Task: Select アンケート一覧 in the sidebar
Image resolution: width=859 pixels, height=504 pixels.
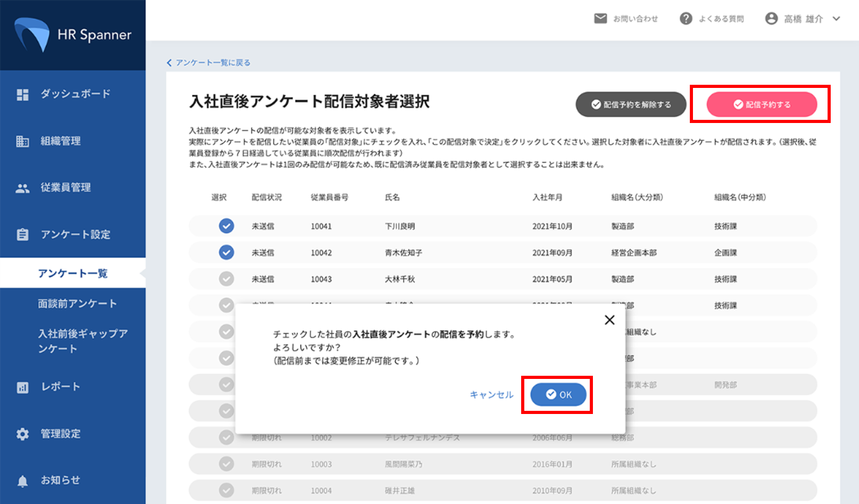Action: pyautogui.click(x=73, y=273)
